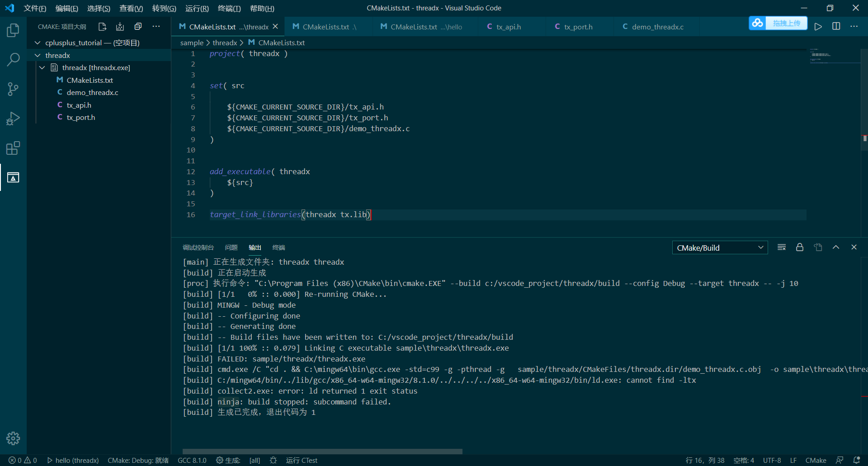Open the CMake/Build output channel dropdown
The image size is (868, 466).
(720, 248)
